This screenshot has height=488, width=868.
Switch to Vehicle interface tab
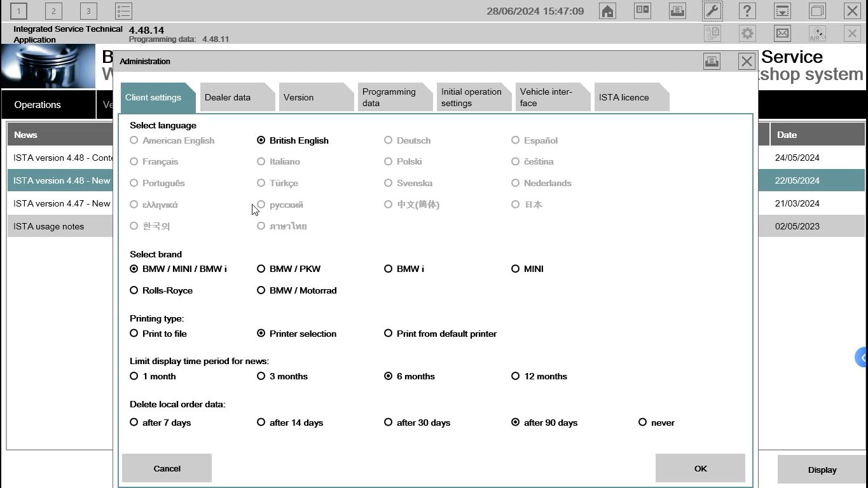(552, 97)
